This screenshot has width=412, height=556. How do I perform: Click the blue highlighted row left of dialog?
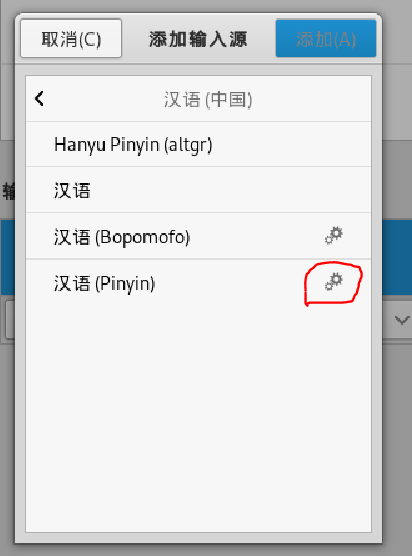(7, 258)
